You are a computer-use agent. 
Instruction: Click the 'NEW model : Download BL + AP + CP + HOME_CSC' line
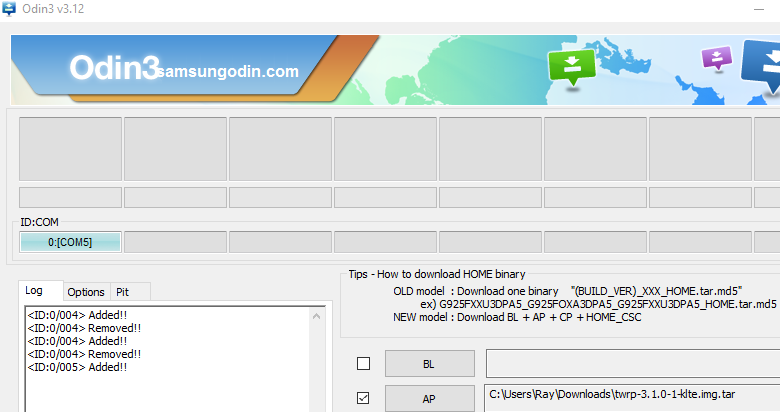pos(517,317)
